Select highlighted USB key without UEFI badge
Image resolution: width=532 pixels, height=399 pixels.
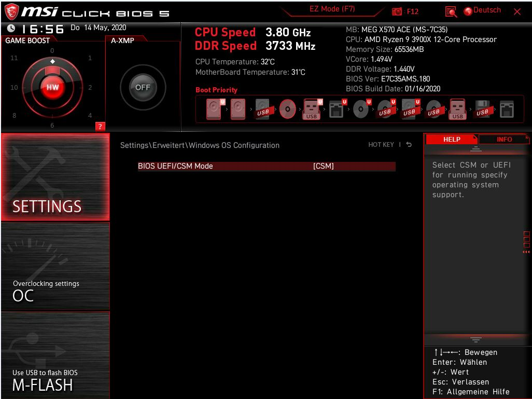(458, 109)
